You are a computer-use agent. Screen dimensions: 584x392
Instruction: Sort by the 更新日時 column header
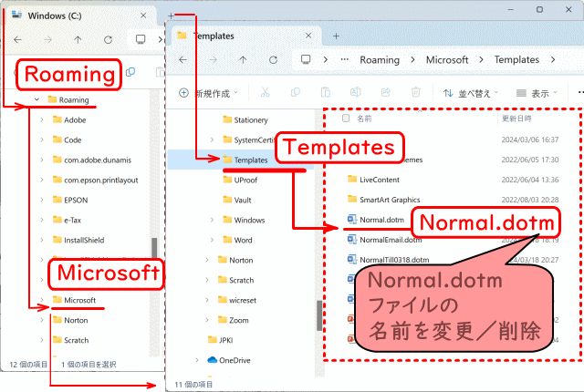516,119
